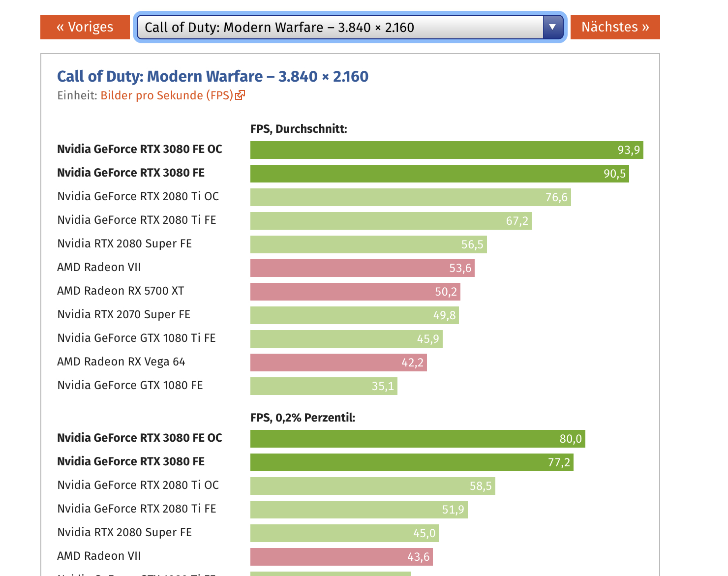Click percentile bar 51,9 for 2080 Ti FE

pyautogui.click(x=359, y=510)
